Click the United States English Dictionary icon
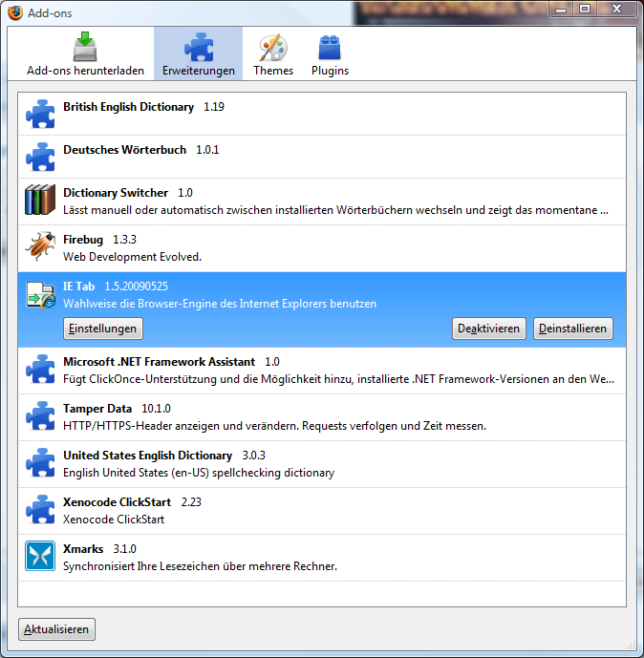The width and height of the screenshot is (644, 658). pos(40,462)
